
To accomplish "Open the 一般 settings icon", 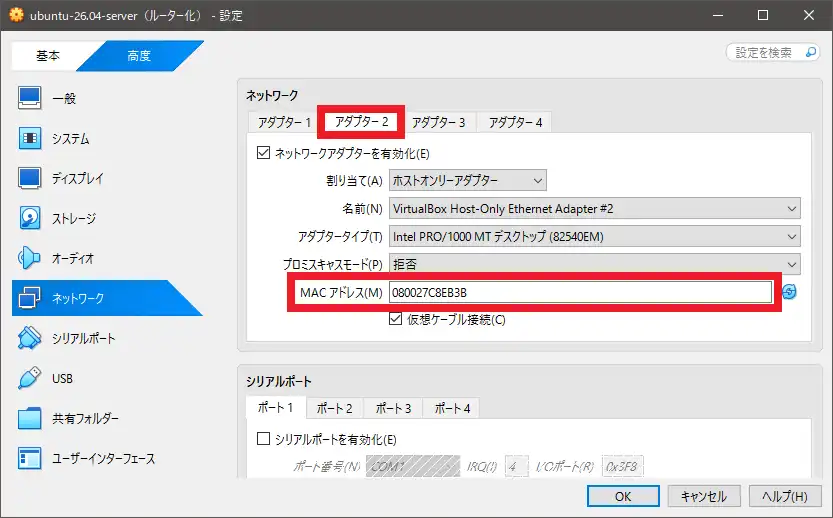I will click(x=29, y=98).
